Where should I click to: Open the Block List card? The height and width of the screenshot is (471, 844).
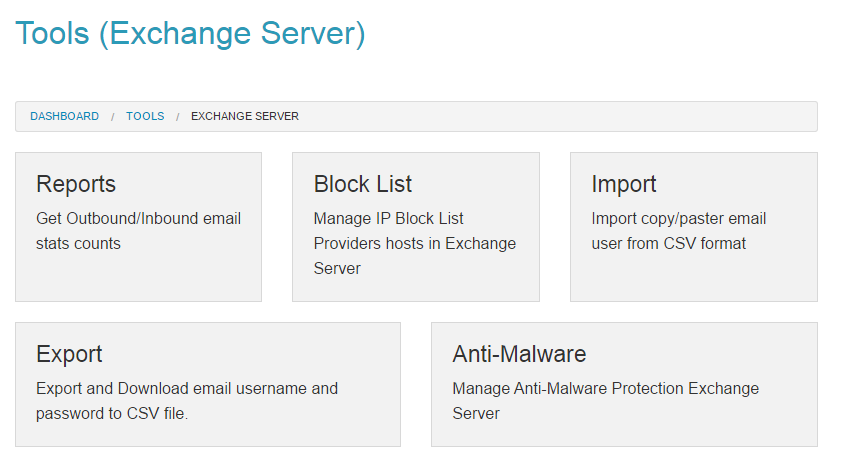416,227
